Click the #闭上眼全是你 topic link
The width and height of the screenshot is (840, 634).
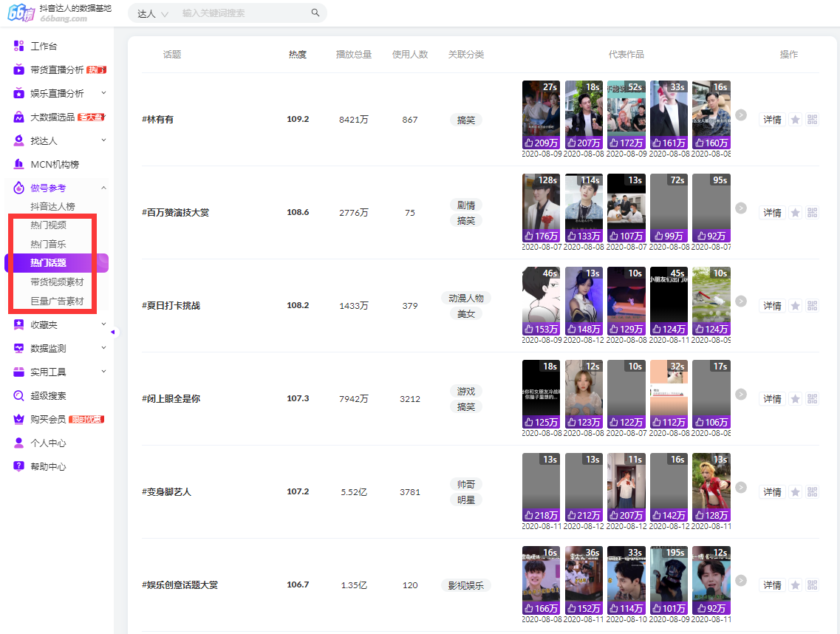(x=171, y=399)
